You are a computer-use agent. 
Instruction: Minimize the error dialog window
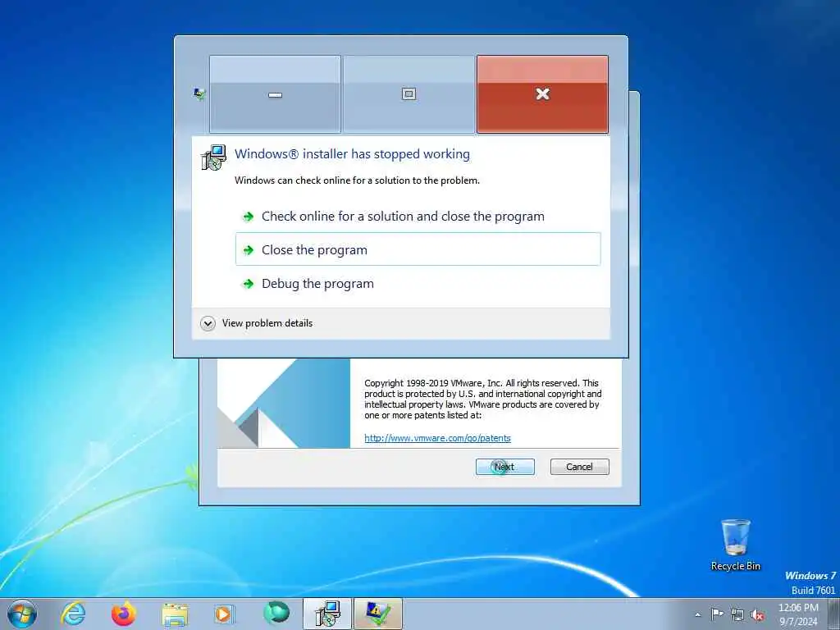point(275,94)
